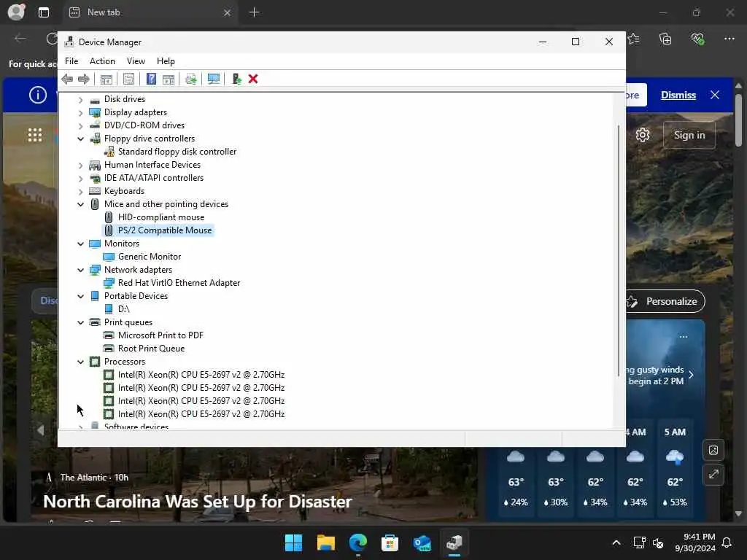Click the Processors category chip icon

95,362
